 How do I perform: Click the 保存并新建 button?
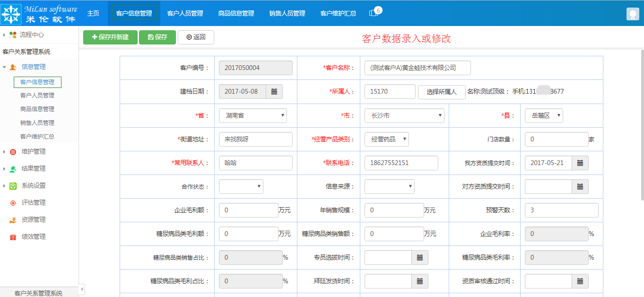[110, 37]
